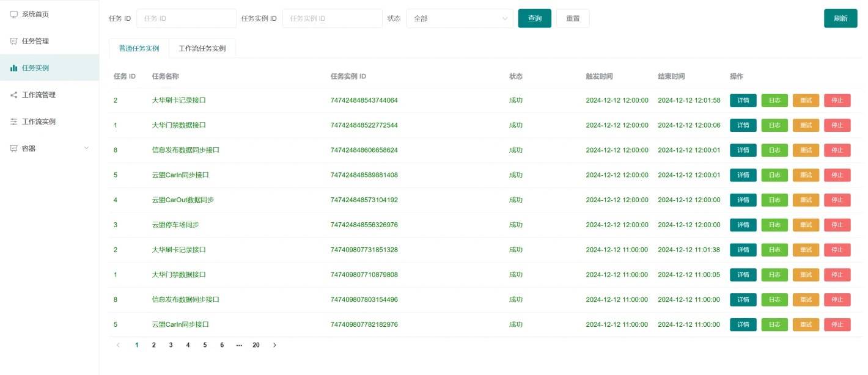Click the pagination ellipsis to jump pages
Image resolution: width=868 pixels, height=375 pixels.
click(239, 345)
